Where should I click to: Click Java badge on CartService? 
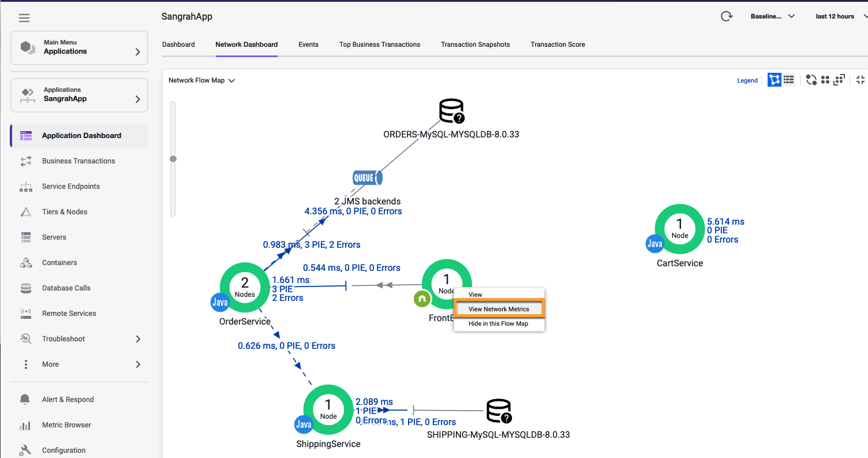click(654, 244)
